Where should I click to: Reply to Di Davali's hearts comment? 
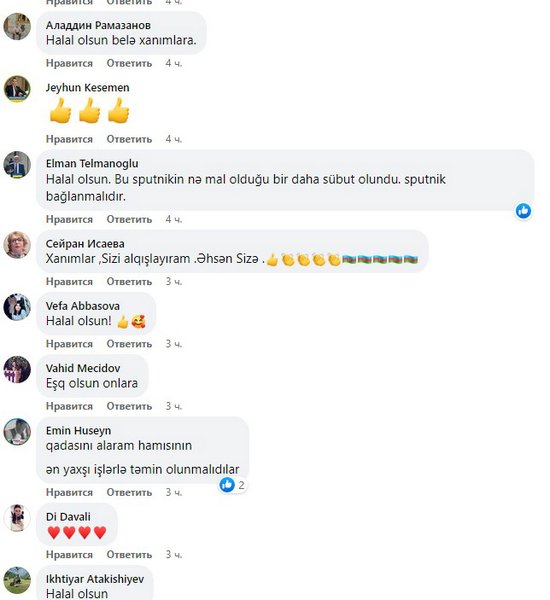click(x=129, y=554)
